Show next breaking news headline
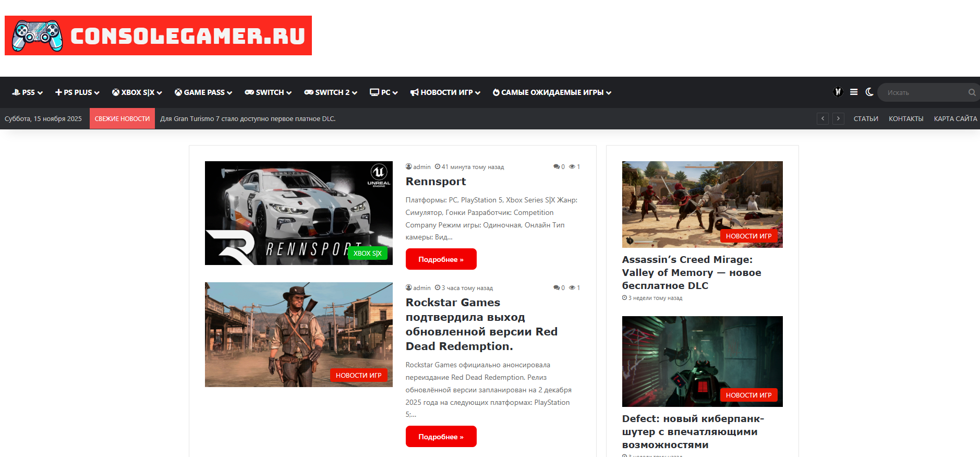The width and height of the screenshot is (980, 457). pos(838,118)
